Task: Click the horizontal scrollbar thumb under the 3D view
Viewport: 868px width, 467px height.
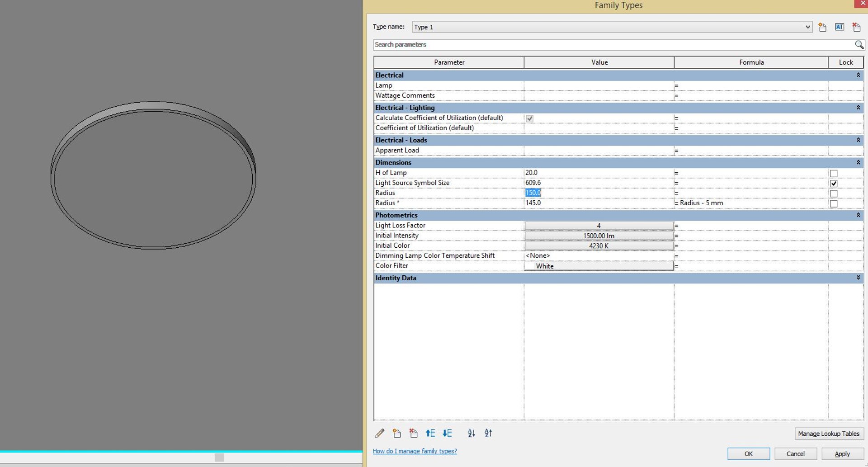Action: click(x=219, y=458)
